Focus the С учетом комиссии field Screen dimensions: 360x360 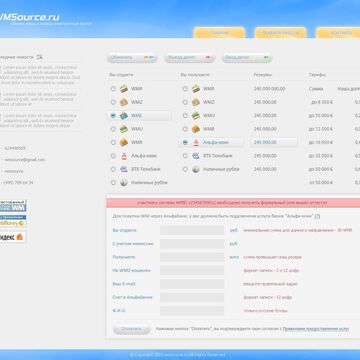click(192, 244)
